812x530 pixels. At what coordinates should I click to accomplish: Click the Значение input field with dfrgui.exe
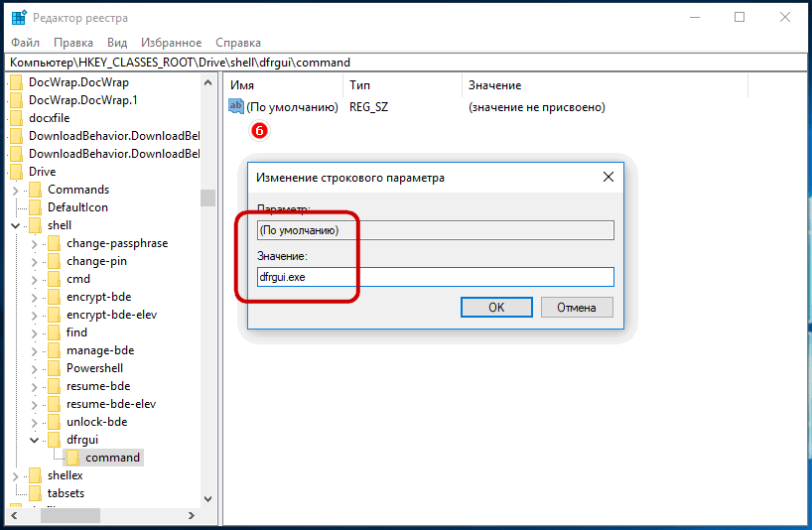coord(436,277)
